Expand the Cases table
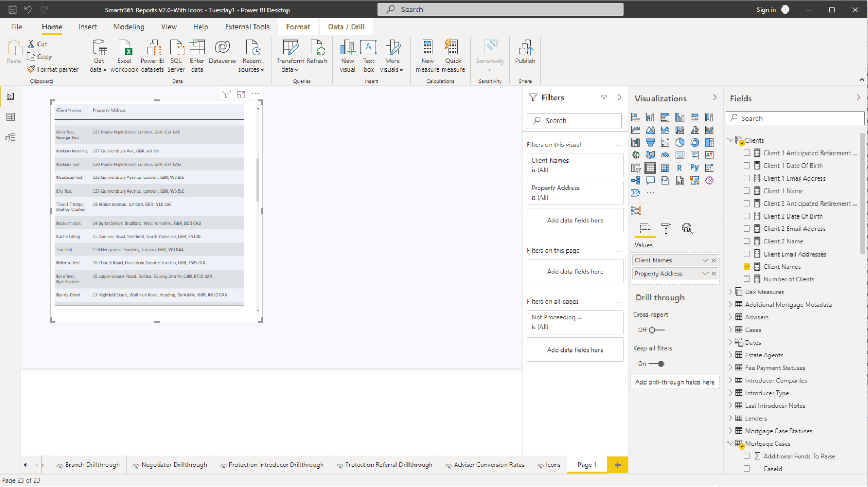 [x=730, y=330]
